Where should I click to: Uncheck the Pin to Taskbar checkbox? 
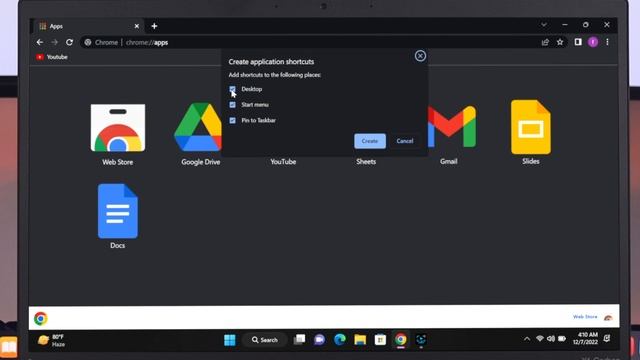click(x=232, y=120)
